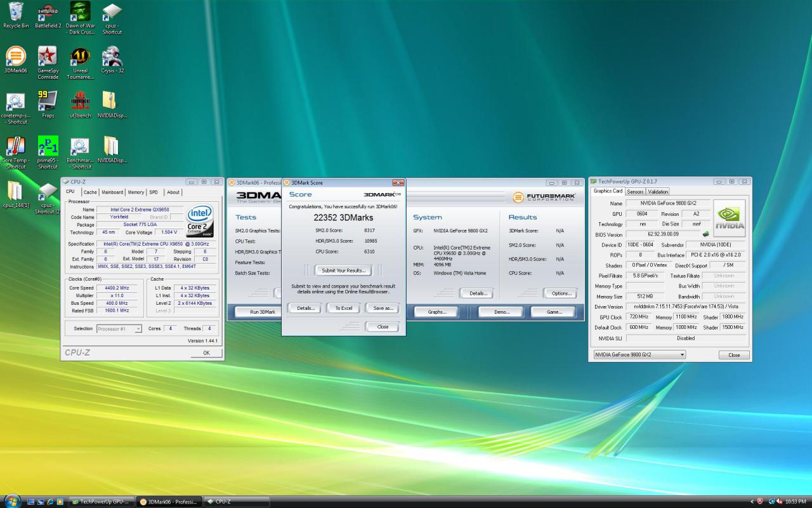Viewport: 812px width, 508px height.
Task: Click Close button in GPU-Z window
Action: tap(734, 355)
